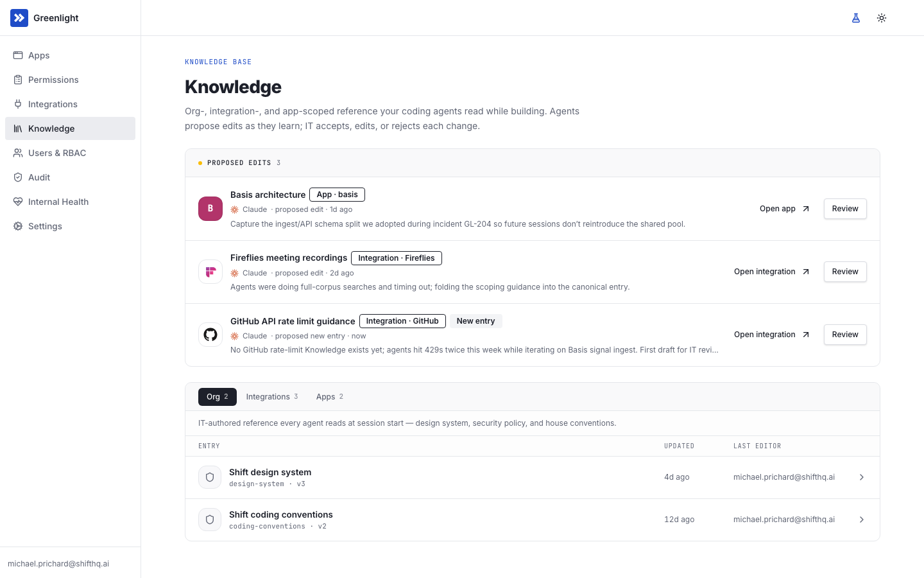Screen dimensions: 924x578
Task: Click the Basis app avatar icon
Action: tap(210, 209)
